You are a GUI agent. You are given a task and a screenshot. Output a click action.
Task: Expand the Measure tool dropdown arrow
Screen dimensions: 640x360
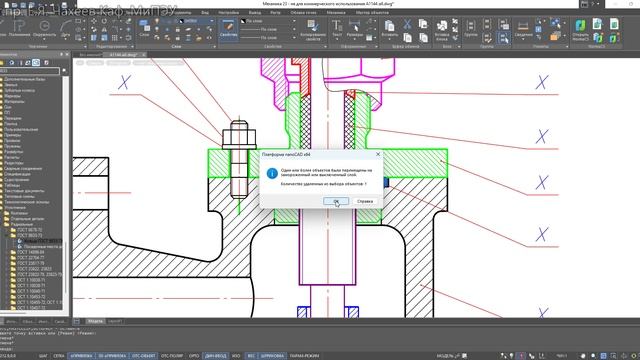tap(523, 39)
